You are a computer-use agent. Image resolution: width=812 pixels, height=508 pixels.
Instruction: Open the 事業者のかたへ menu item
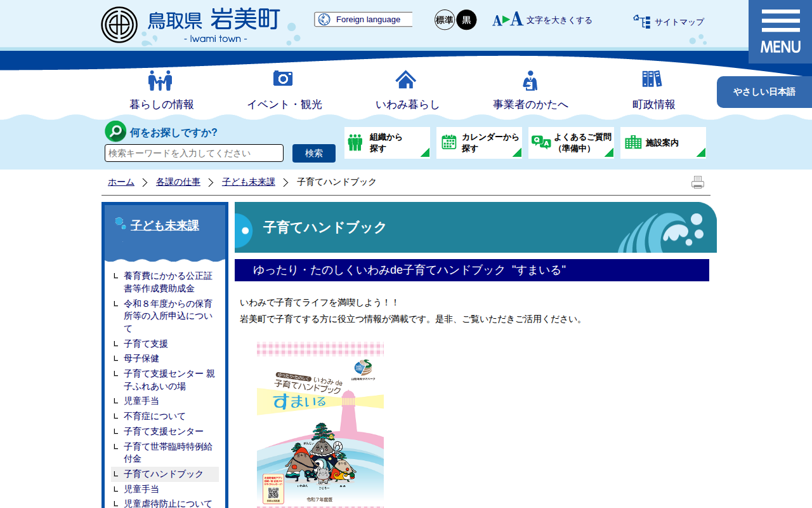click(x=530, y=105)
